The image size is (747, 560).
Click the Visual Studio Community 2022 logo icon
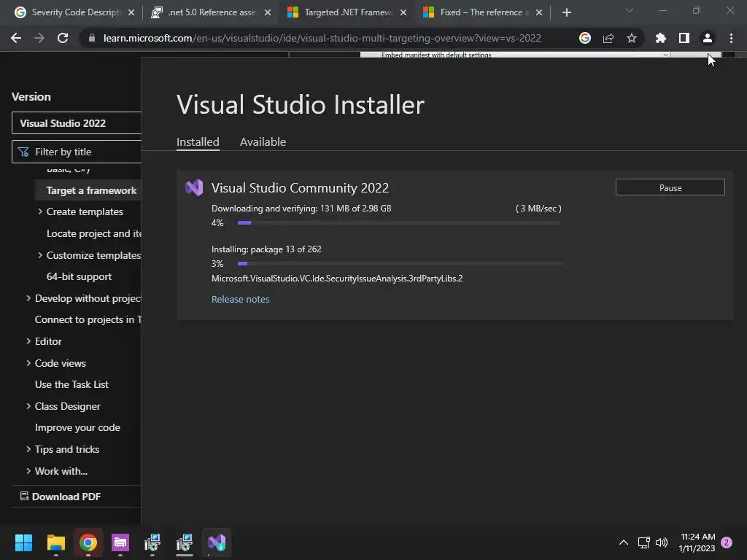point(194,187)
